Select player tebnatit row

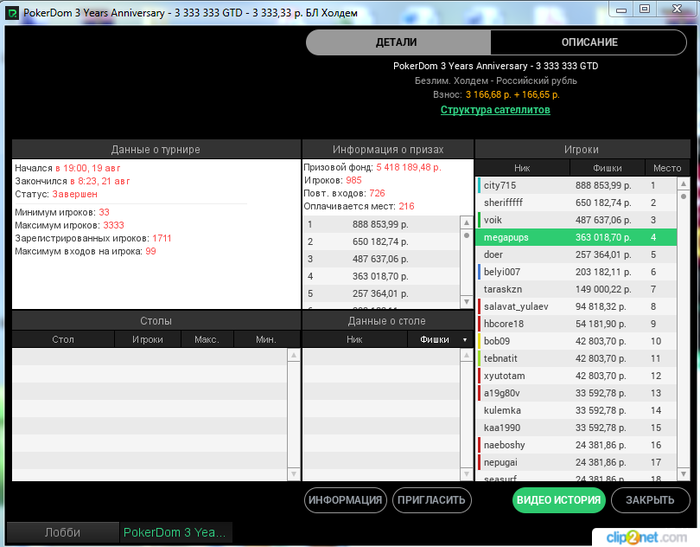[x=576, y=359]
